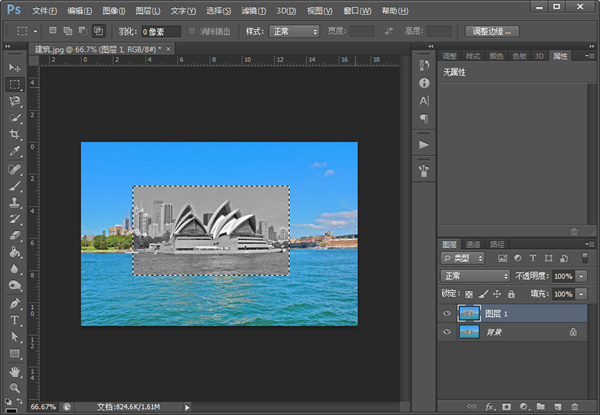Switch to the 通道 tab
Screen dimensions: 600x415
(x=473, y=243)
